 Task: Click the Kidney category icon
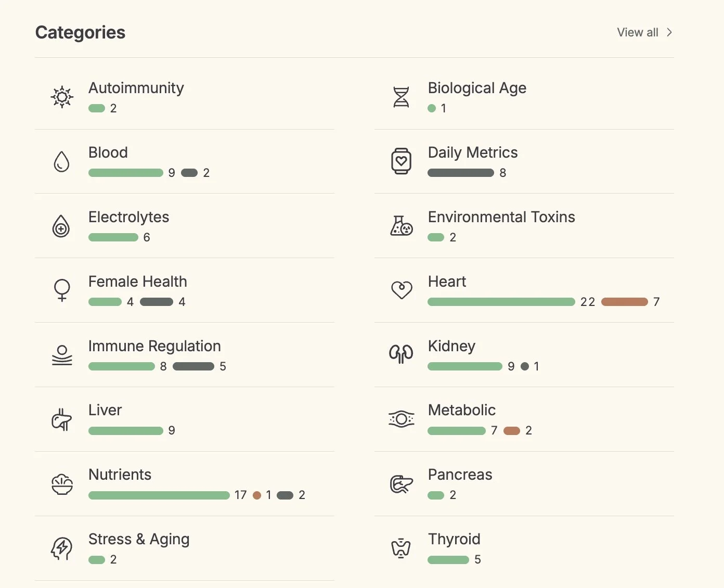401,354
